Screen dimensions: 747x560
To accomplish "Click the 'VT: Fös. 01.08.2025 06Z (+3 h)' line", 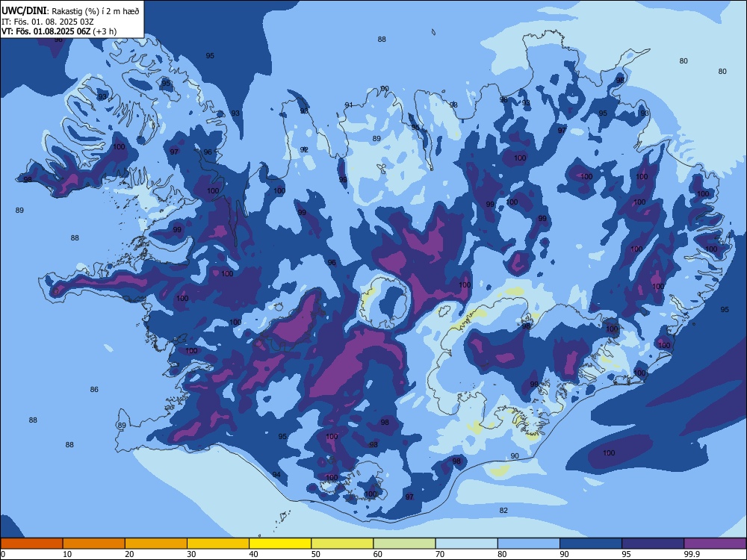I will point(59,31).
